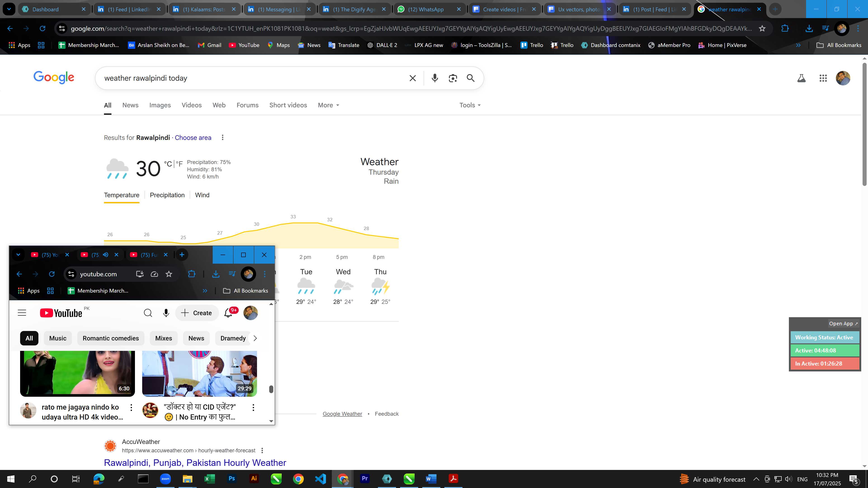Screen dimensions: 868x488
Task: Clear the Google search box with X
Action: (x=413, y=78)
